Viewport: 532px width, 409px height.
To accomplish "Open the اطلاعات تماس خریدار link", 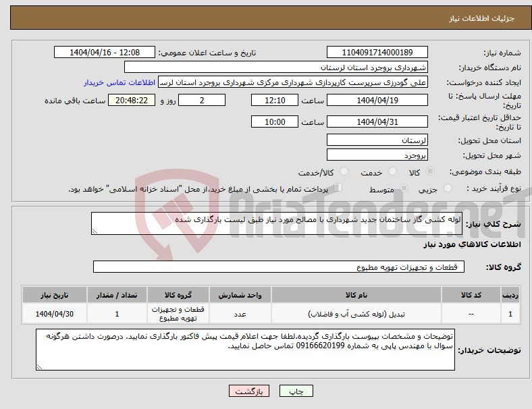I will pos(119,82).
